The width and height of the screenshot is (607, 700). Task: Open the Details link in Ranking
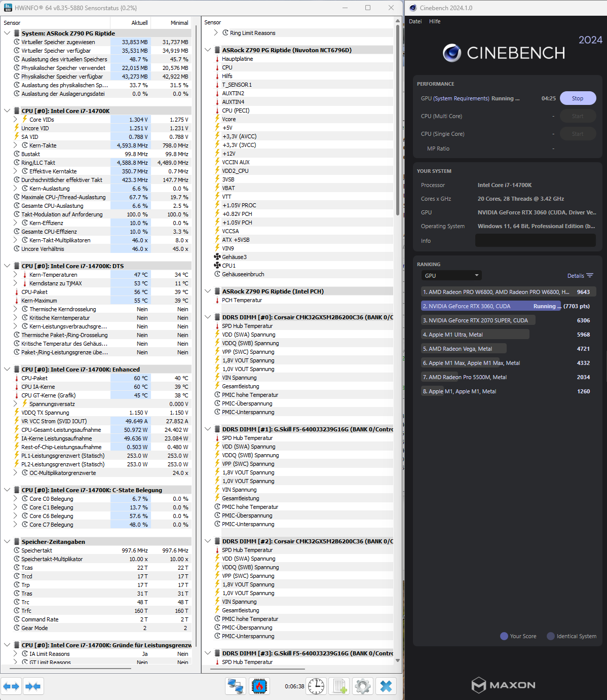click(x=576, y=276)
